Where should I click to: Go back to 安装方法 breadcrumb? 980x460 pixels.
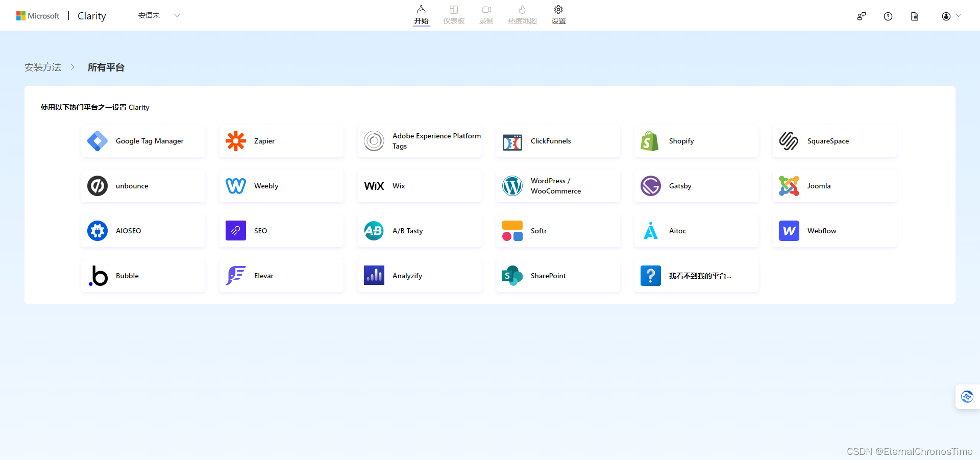(x=43, y=67)
